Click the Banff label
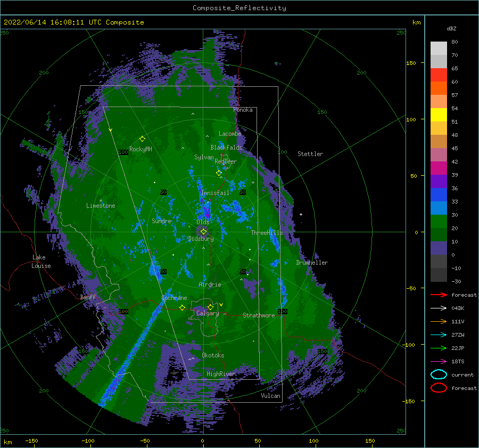The height and width of the screenshot is (448, 479). [x=88, y=297]
